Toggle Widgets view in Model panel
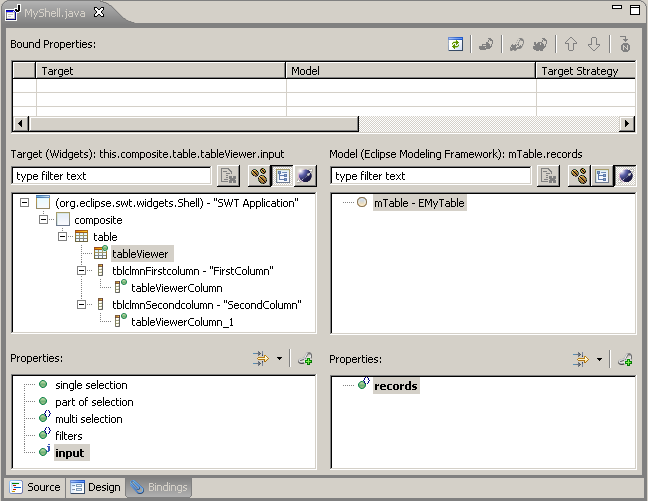 tap(602, 176)
